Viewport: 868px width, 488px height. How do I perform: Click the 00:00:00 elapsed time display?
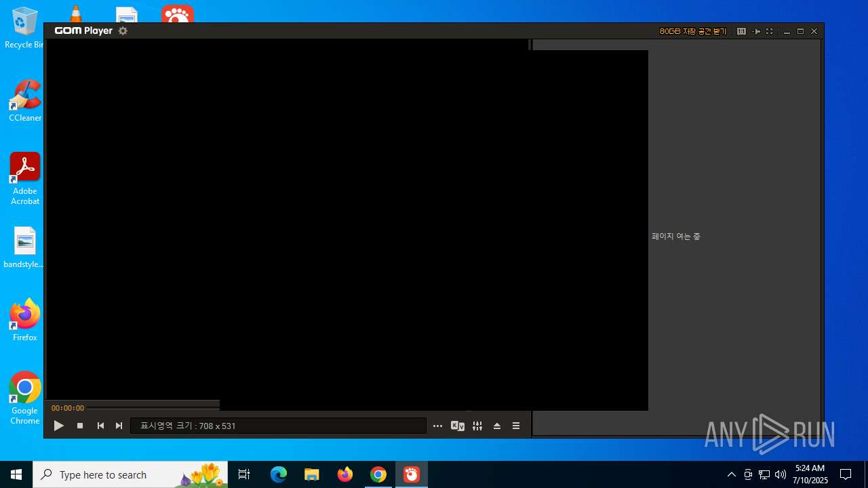click(68, 408)
